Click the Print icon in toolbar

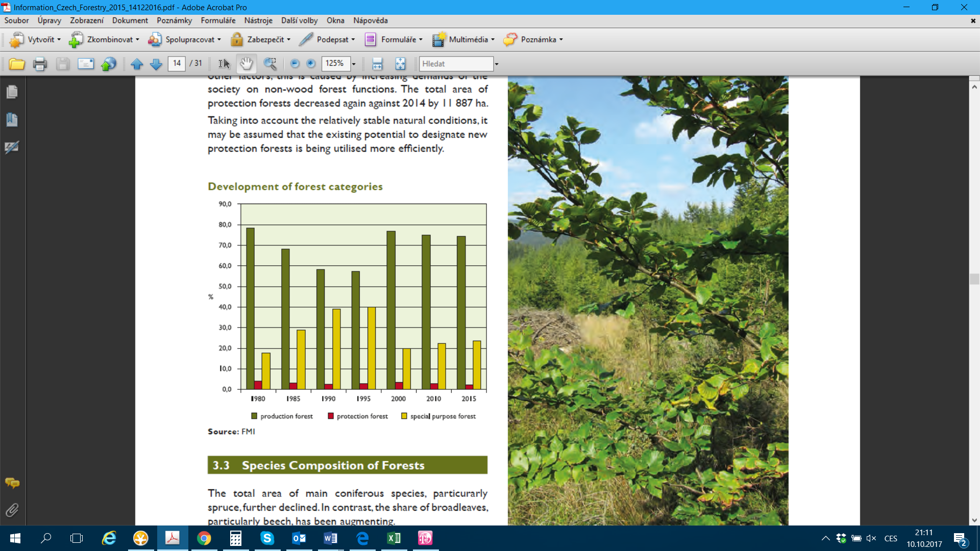[40, 64]
